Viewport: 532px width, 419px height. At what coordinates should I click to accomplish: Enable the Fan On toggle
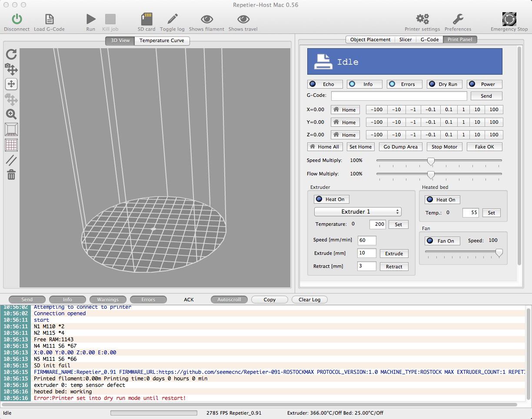pos(442,241)
